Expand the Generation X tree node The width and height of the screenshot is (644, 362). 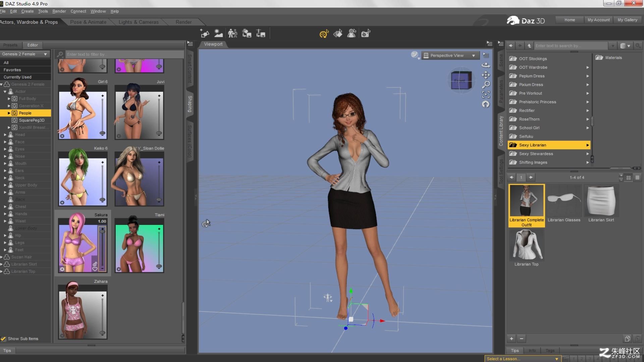tap(9, 106)
